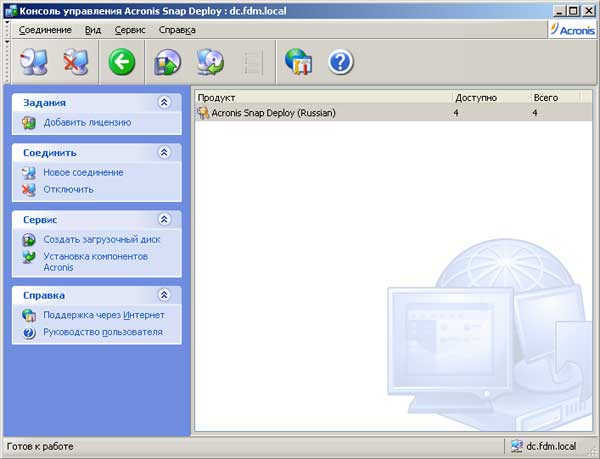Collapse the Справка sidebar panel
The height and width of the screenshot is (459, 600).
click(164, 295)
